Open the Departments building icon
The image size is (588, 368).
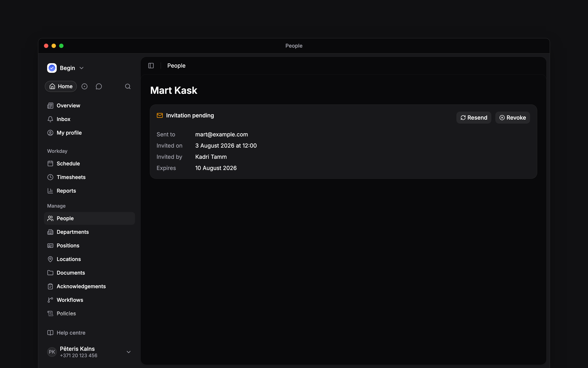tap(50, 232)
